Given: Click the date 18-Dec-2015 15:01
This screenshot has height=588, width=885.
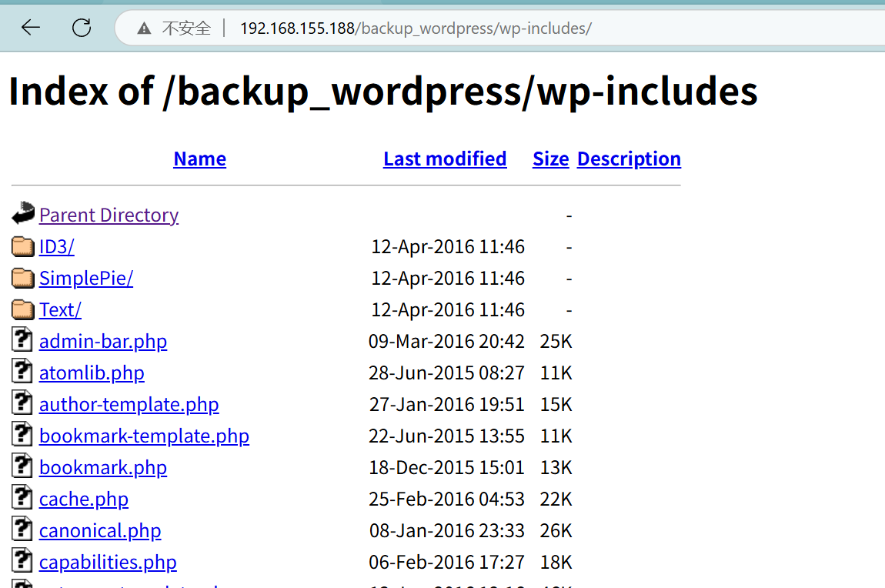Looking at the screenshot, I should (446, 468).
